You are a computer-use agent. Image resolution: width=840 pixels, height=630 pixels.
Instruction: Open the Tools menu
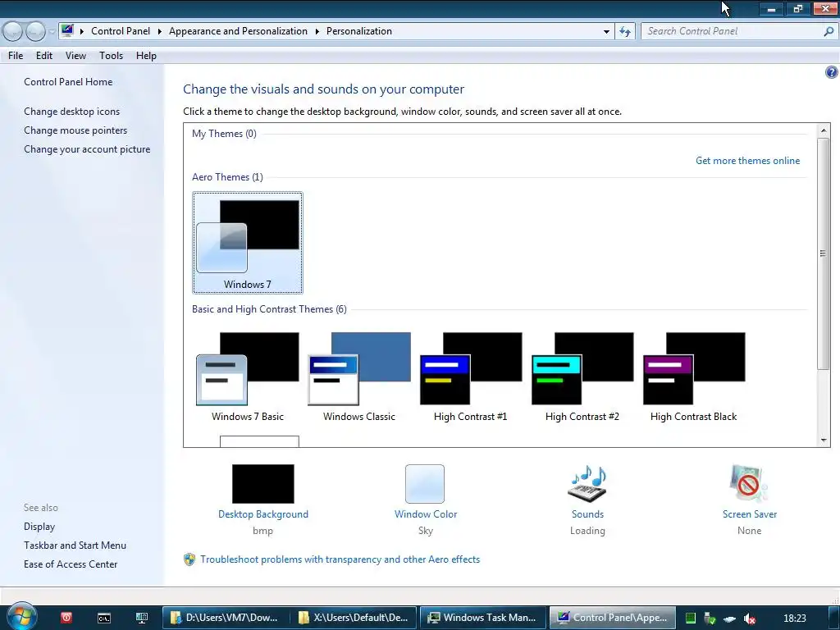111,56
